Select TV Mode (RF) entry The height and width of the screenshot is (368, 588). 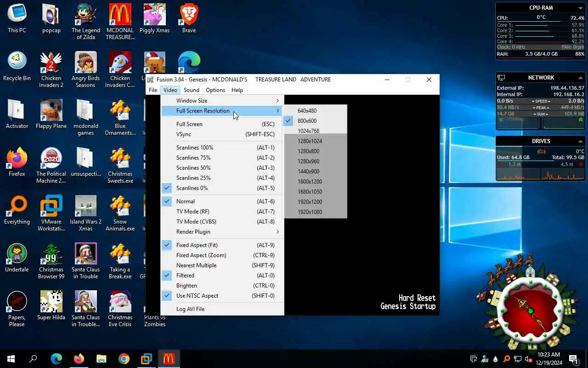(x=222, y=212)
